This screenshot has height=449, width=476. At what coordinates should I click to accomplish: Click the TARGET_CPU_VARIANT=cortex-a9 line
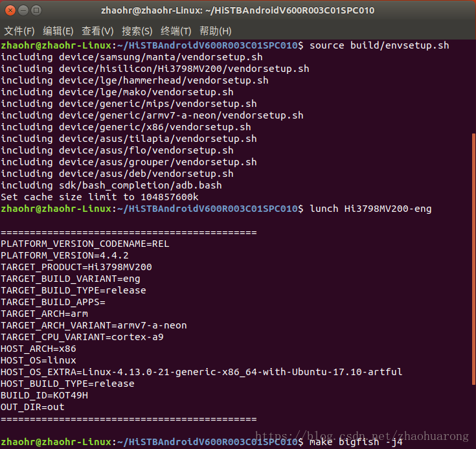(x=82, y=337)
